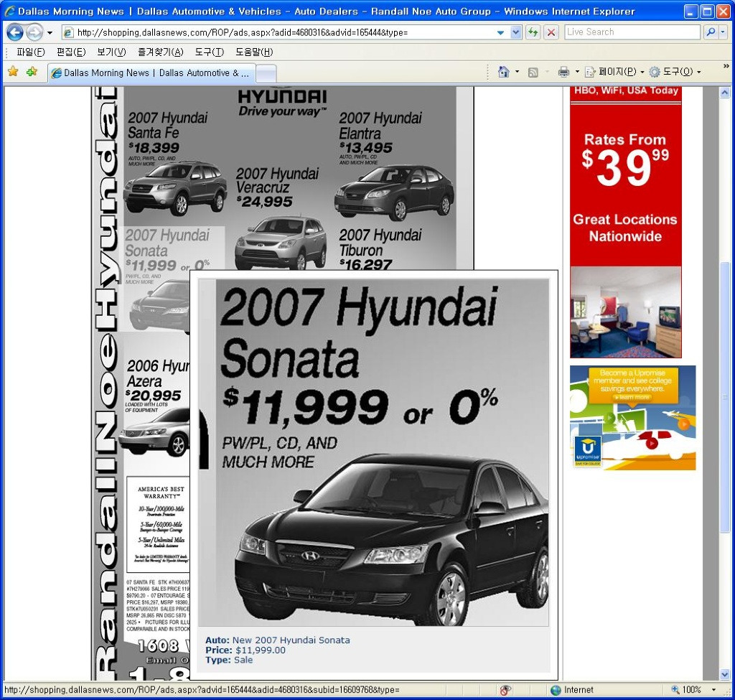The width and height of the screenshot is (735, 700).
Task: Open the 도움말(H) menu
Action: click(x=254, y=52)
